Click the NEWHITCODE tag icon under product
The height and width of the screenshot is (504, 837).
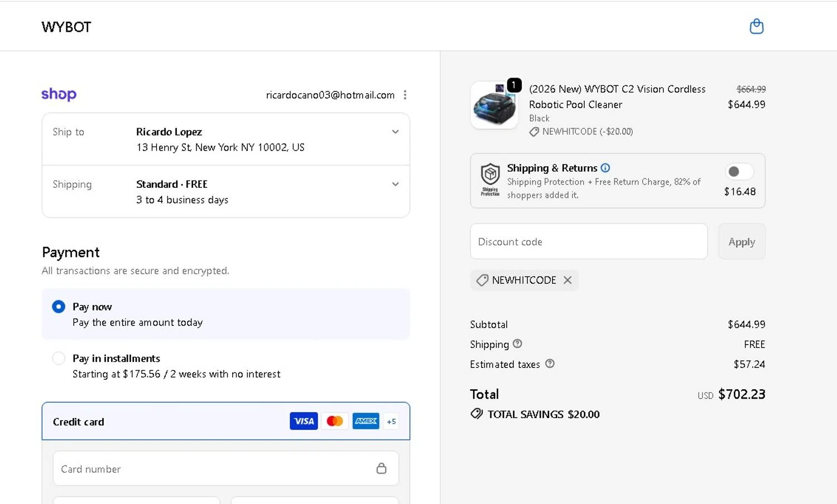[534, 132]
